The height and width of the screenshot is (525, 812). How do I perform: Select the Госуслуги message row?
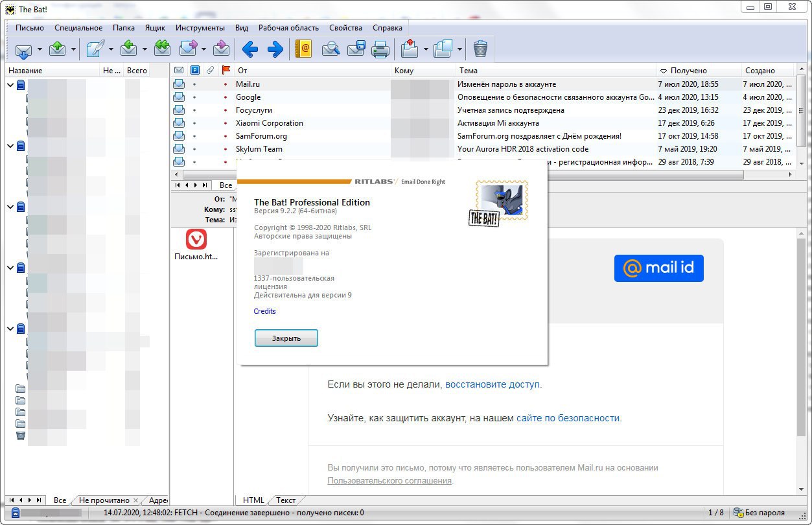[x=484, y=110]
